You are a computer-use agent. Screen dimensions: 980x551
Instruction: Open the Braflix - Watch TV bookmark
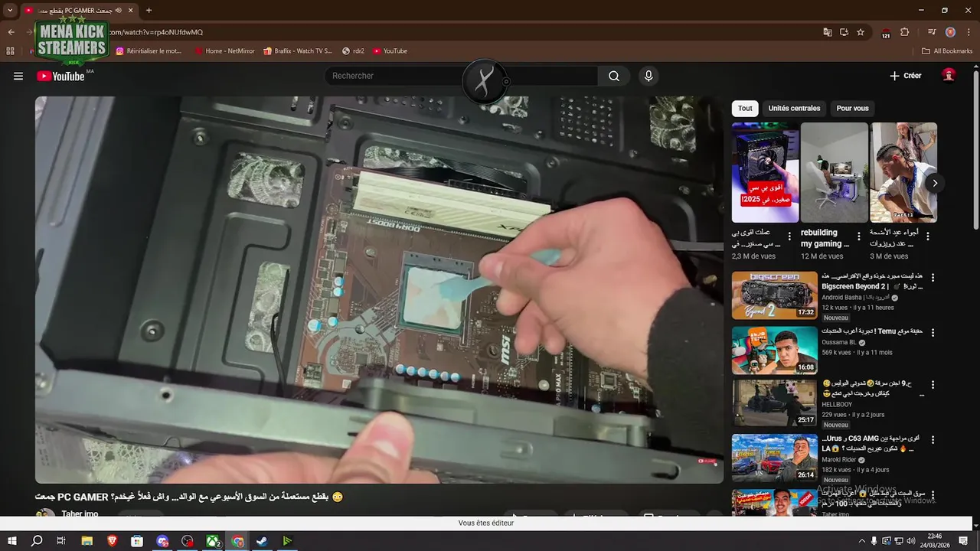[x=298, y=51]
